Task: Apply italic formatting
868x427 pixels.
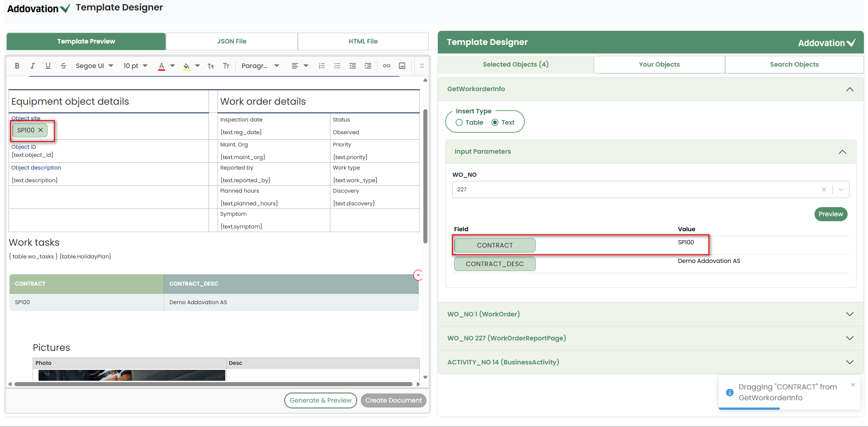Action: [x=33, y=66]
